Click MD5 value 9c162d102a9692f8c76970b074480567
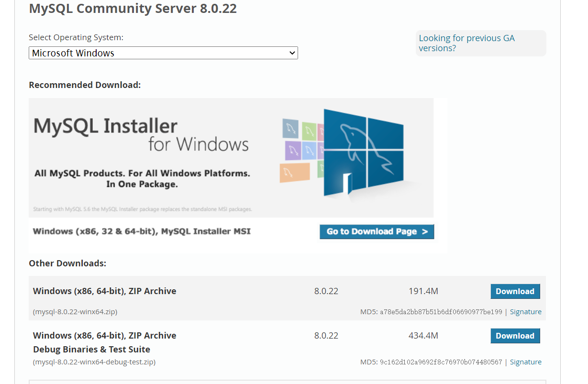Image resolution: width=588 pixels, height=384 pixels. [x=441, y=362]
